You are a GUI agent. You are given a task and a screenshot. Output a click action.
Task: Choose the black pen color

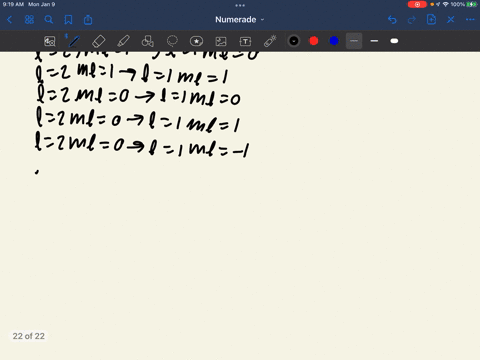click(x=294, y=41)
